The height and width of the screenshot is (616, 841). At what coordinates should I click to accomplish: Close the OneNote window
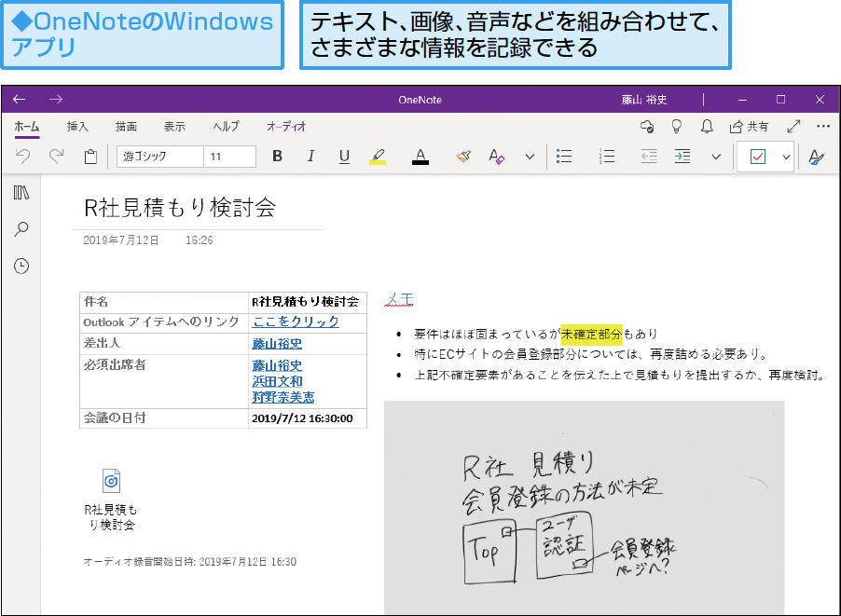(820, 100)
